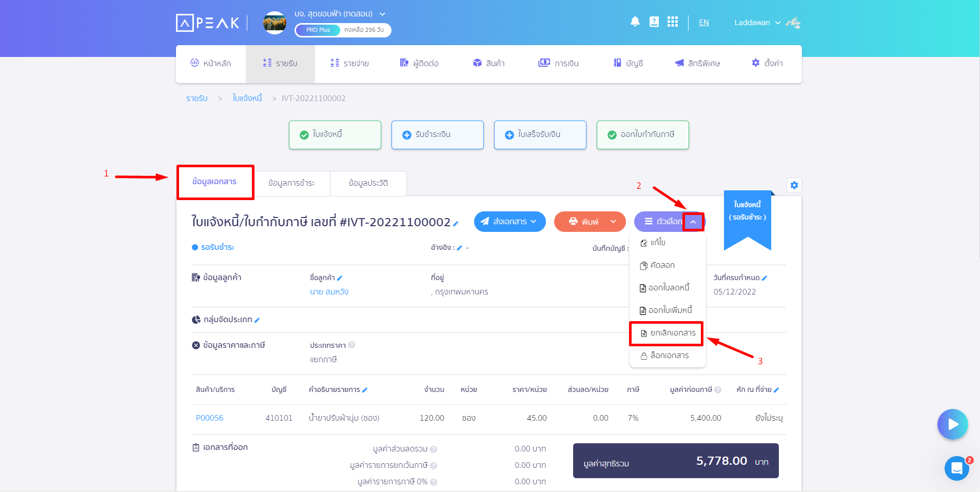
Task: Click the PRO Plus plan badge
Action: pos(318,30)
